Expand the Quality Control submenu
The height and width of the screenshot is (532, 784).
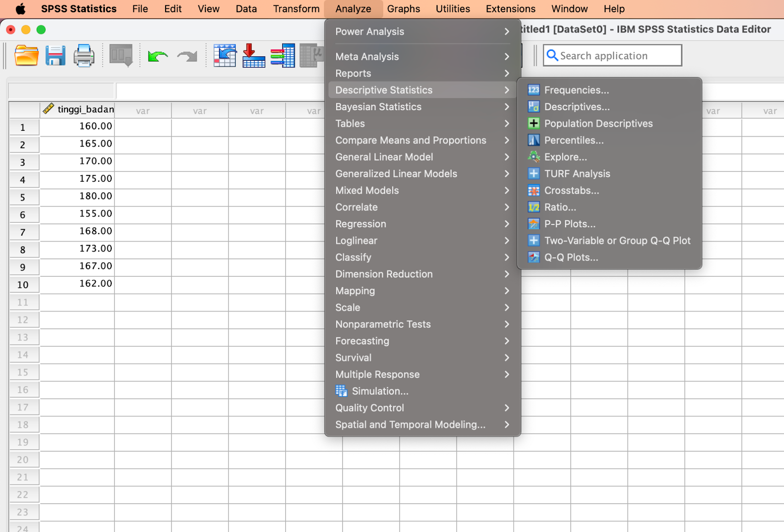pyautogui.click(x=422, y=408)
